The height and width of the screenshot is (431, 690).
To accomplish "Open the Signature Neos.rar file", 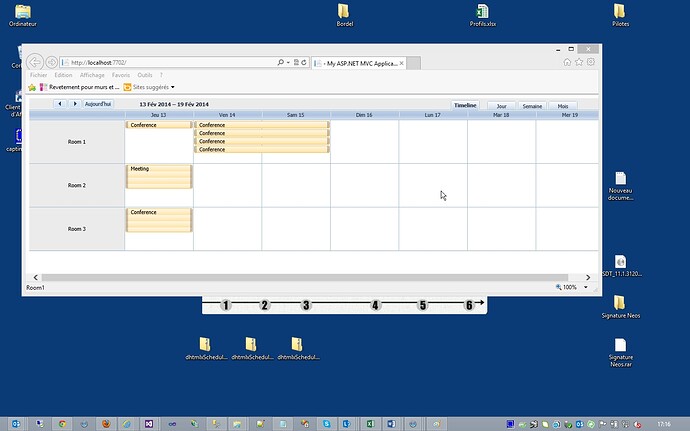I will coord(620,352).
